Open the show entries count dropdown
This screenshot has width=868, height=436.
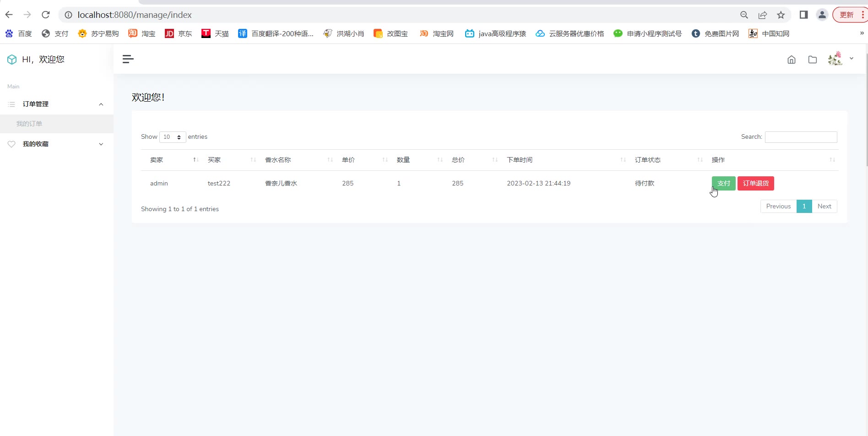coord(173,137)
